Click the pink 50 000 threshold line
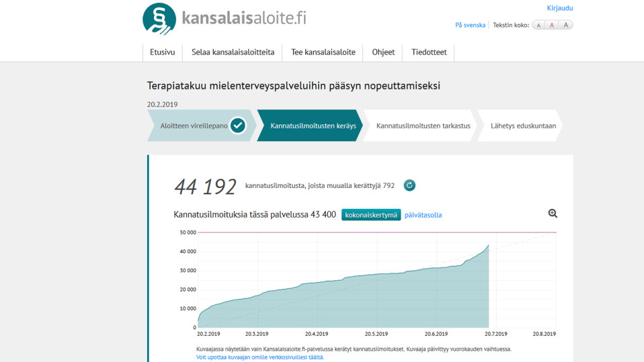 pyautogui.click(x=377, y=232)
